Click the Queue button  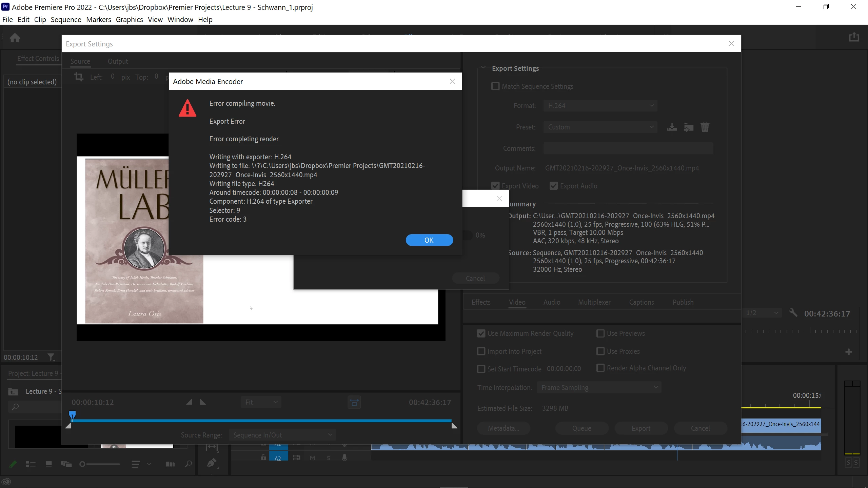(x=581, y=428)
